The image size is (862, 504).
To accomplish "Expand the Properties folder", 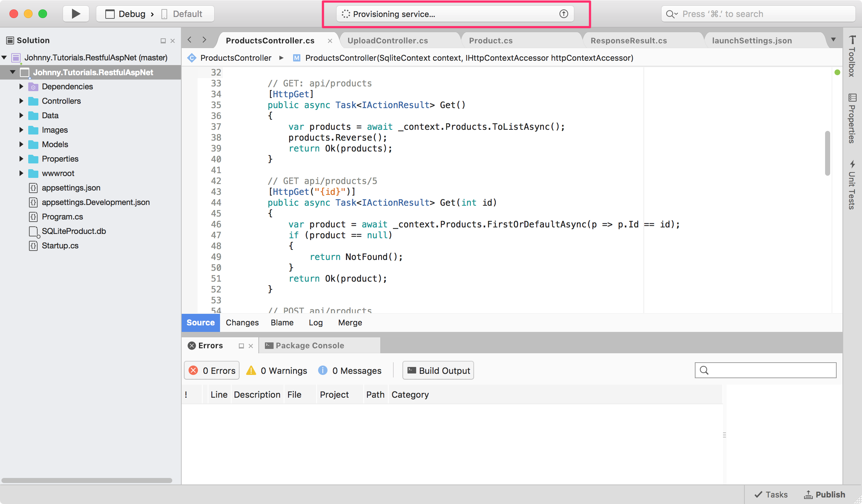I will [21, 159].
